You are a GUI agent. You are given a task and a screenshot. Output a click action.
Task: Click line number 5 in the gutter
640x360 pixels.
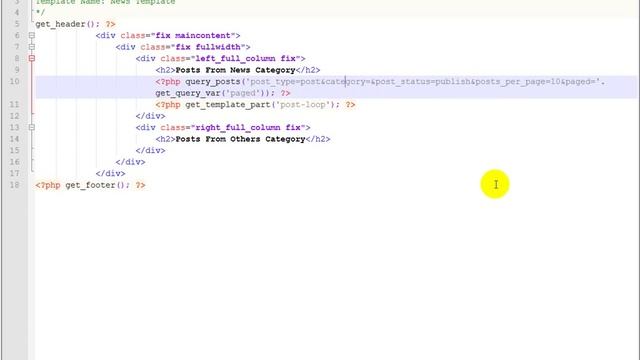tap(17, 24)
